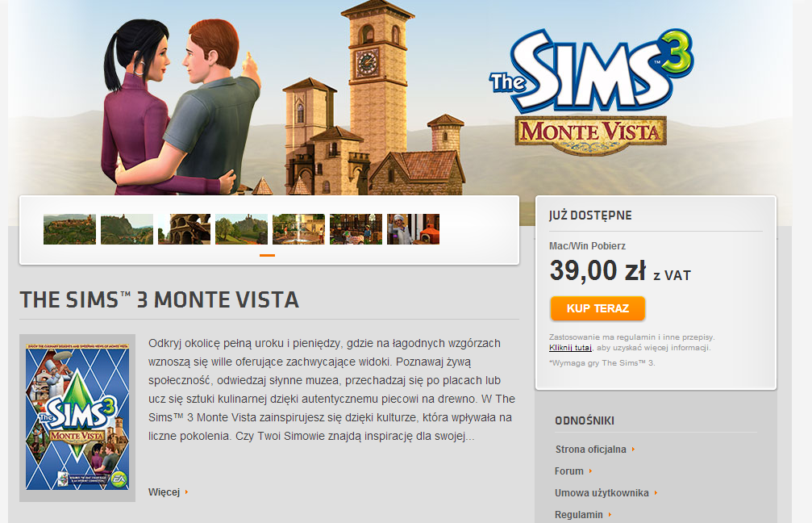
Task: Open the stone arches colosseum thumbnail
Action: 184,229
